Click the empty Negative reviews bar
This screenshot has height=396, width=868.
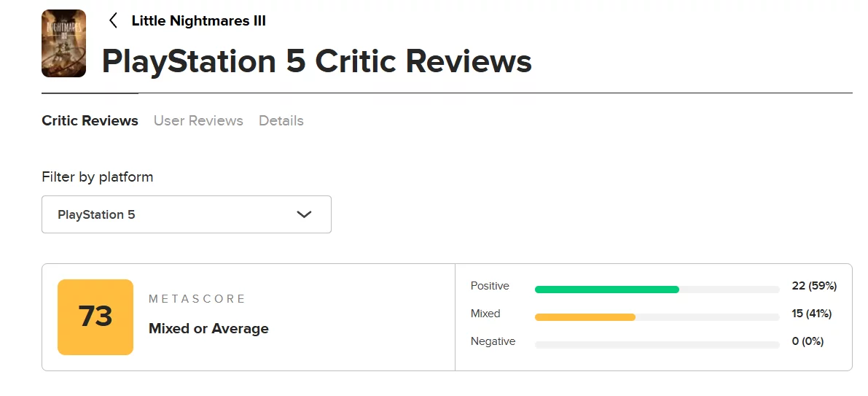(657, 345)
